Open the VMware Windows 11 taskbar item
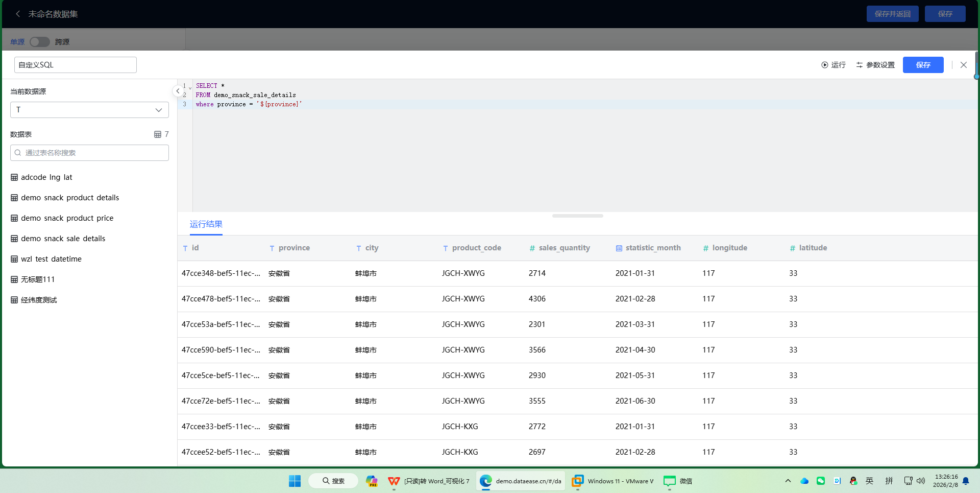Viewport: 980px width, 493px height. tap(612, 481)
